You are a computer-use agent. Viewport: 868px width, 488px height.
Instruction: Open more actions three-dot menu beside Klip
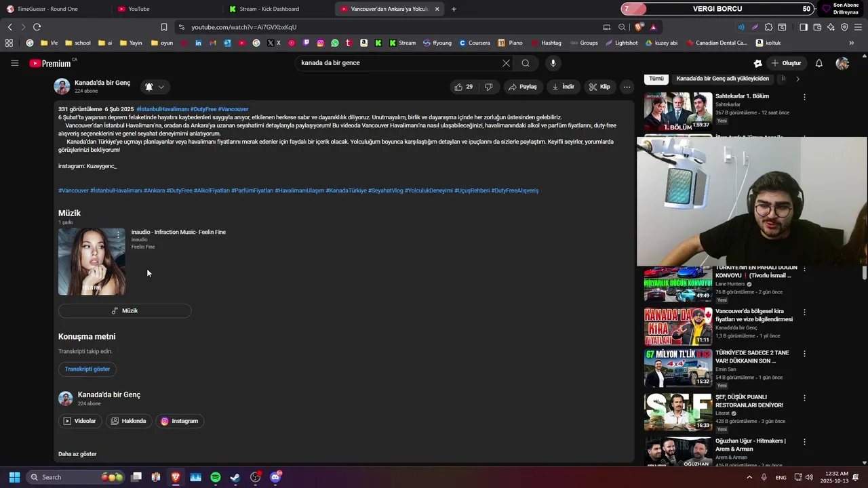tap(627, 87)
